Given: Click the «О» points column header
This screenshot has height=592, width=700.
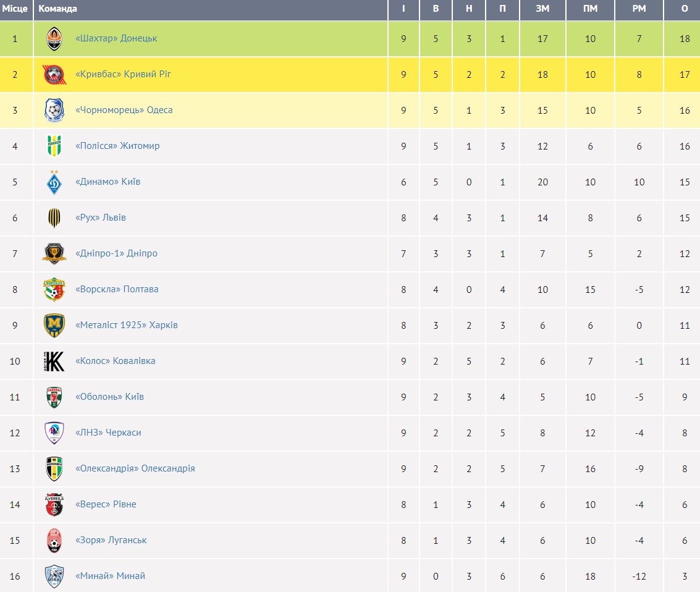Looking at the screenshot, I should (x=684, y=9).
